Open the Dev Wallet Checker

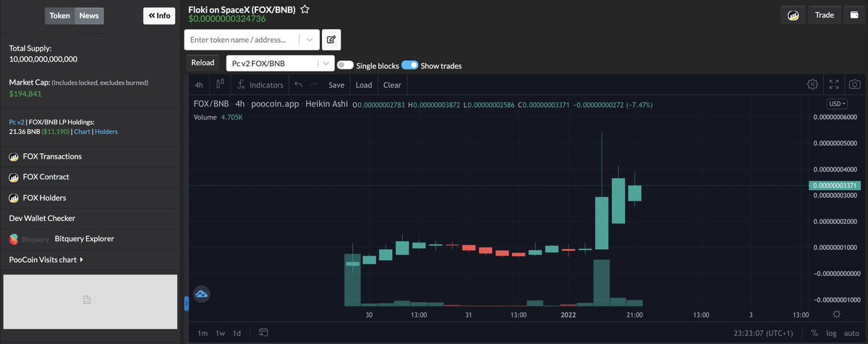pos(42,218)
